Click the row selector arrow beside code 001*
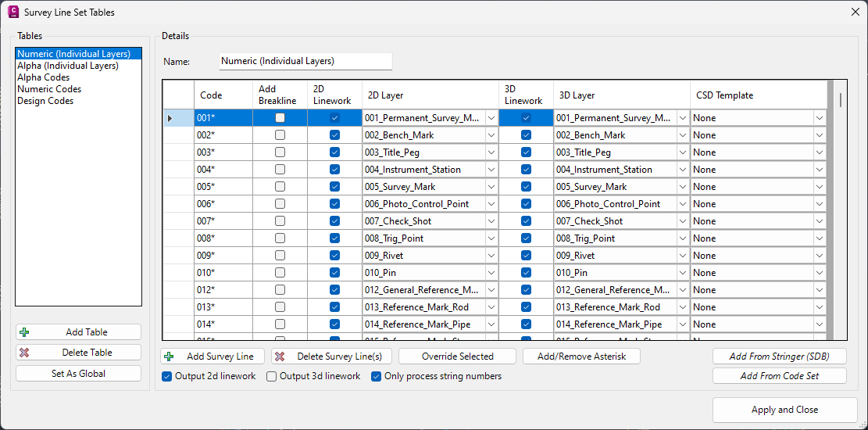 (170, 118)
